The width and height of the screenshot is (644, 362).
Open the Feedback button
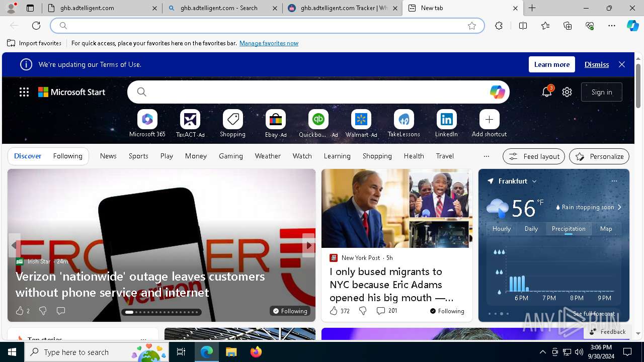click(607, 332)
